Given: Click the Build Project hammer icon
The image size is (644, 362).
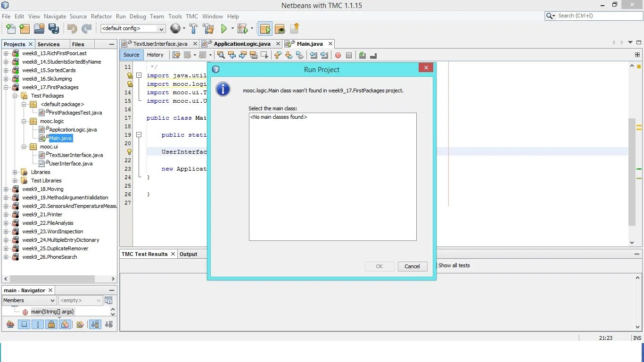Looking at the screenshot, I should tap(193, 29).
